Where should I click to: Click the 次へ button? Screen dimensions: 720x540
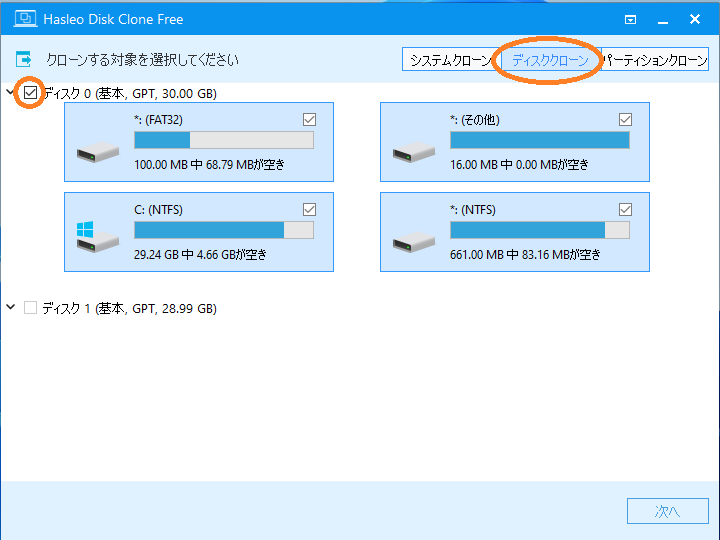(668, 511)
